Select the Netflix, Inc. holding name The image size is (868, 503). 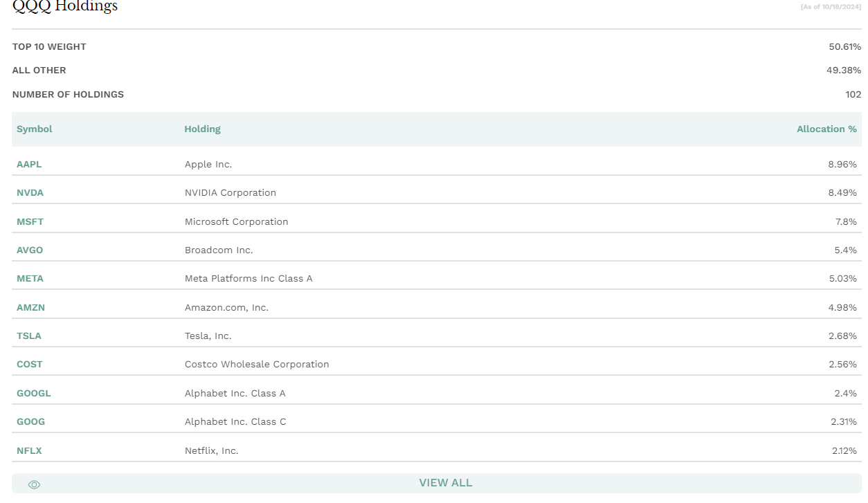pyautogui.click(x=212, y=451)
